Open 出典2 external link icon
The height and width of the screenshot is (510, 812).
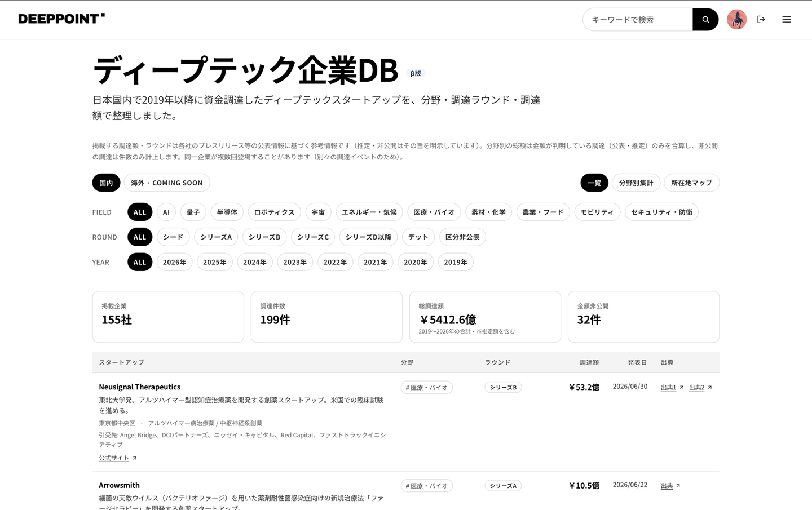[709, 387]
